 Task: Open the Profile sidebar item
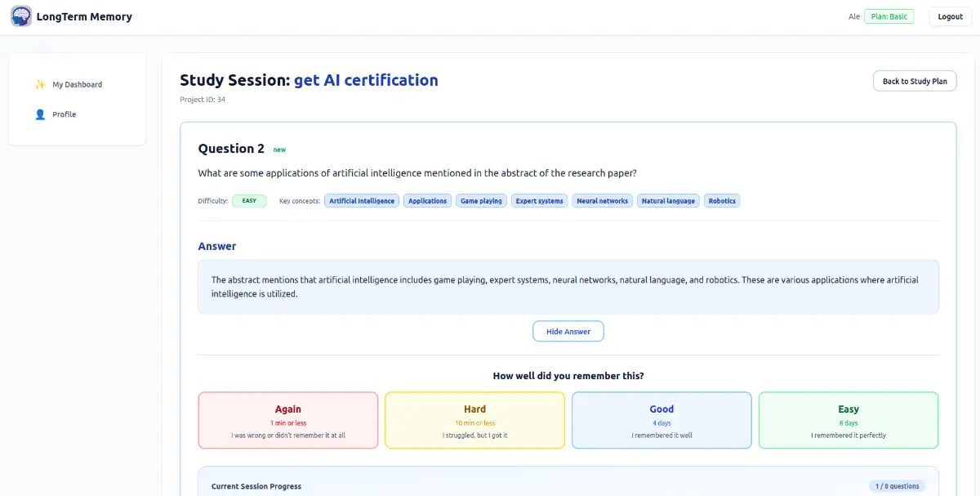pos(64,115)
